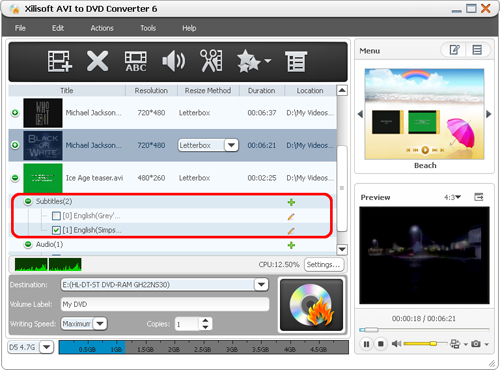Viewport: 500px width, 370px height.
Task: Mute preview volume speaker icon
Action: tap(396, 344)
